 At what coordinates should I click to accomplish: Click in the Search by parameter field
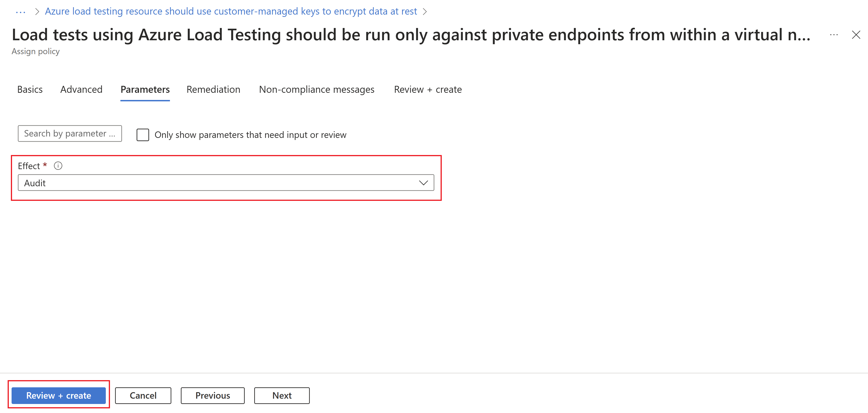point(70,134)
